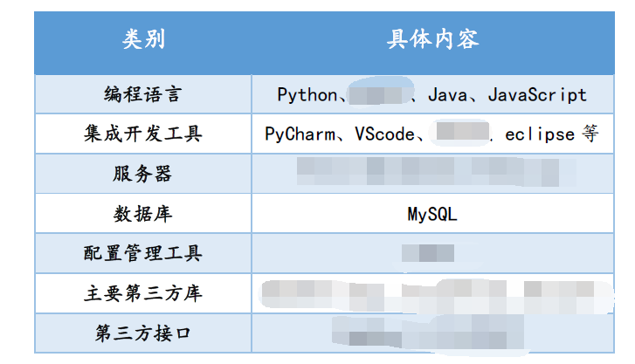Viewport: 635px width, 364px height.
Task: Click the eclipse text in tools row
Action: point(540,134)
